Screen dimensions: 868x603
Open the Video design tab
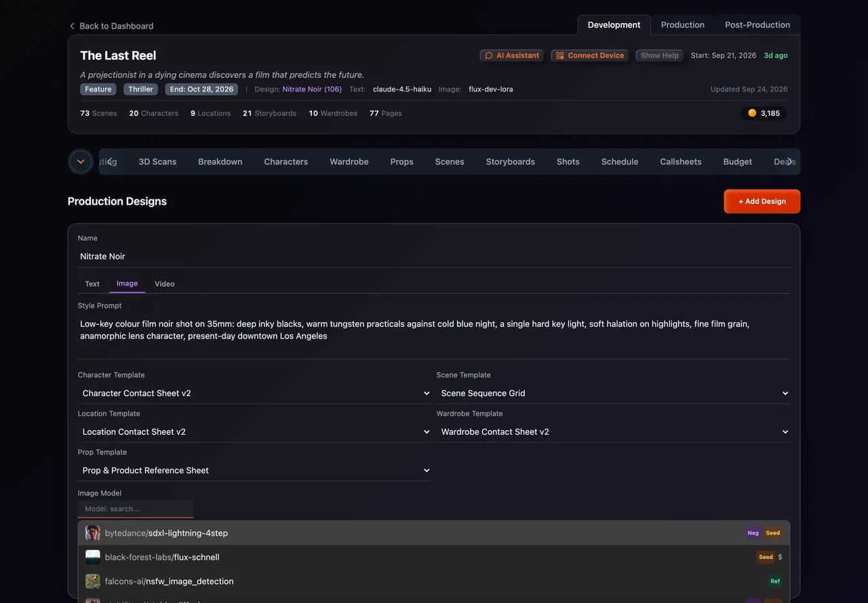[x=165, y=284]
